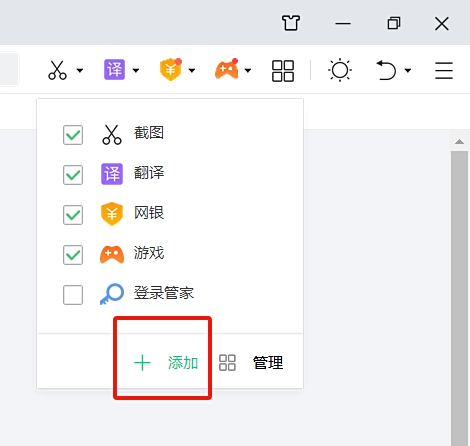Select the 登录管家 menu label

pyautogui.click(x=164, y=293)
